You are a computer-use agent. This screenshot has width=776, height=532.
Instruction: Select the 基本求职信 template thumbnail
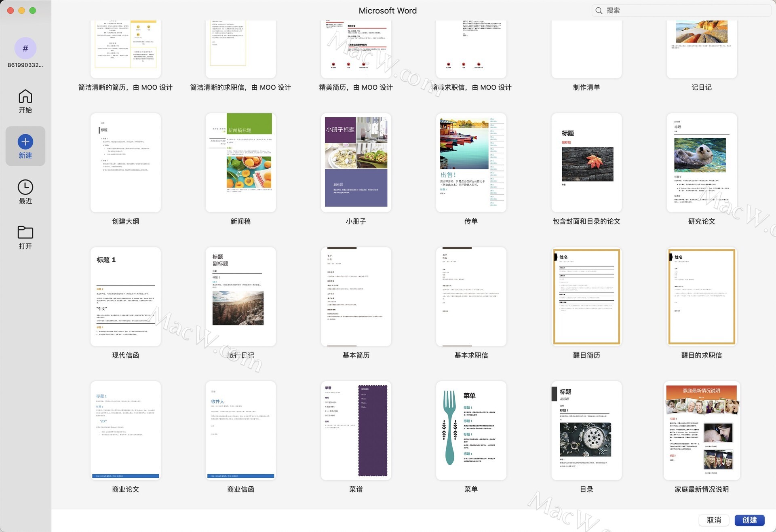[471, 297]
